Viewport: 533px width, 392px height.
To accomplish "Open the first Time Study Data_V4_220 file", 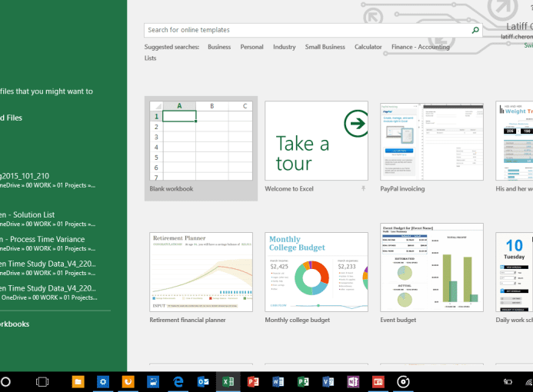I will pos(48,268).
